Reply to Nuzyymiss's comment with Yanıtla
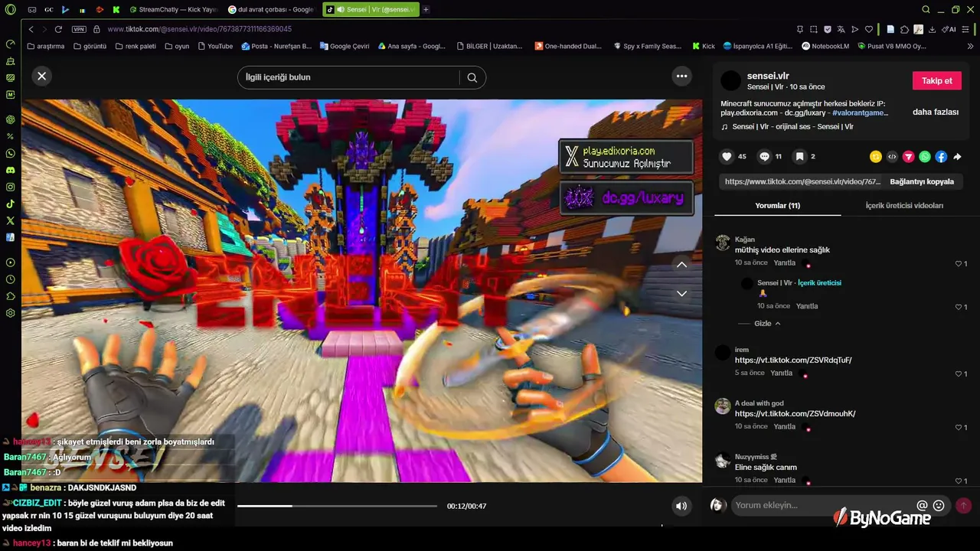 pos(784,481)
